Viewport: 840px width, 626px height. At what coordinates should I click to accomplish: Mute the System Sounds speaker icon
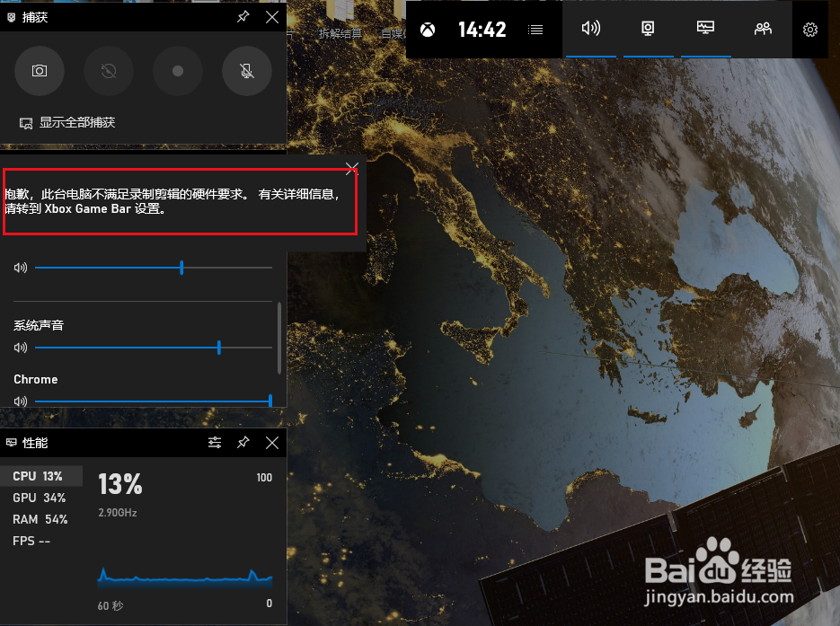[x=21, y=348]
